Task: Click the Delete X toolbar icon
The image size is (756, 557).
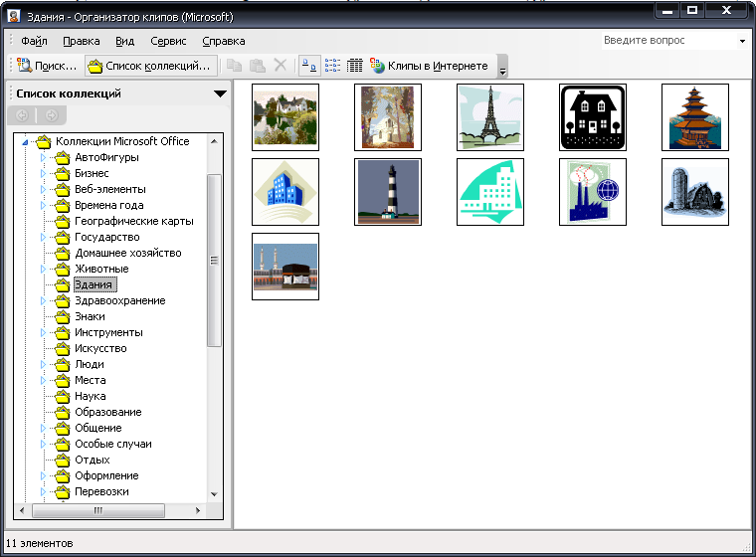Action: click(x=281, y=65)
